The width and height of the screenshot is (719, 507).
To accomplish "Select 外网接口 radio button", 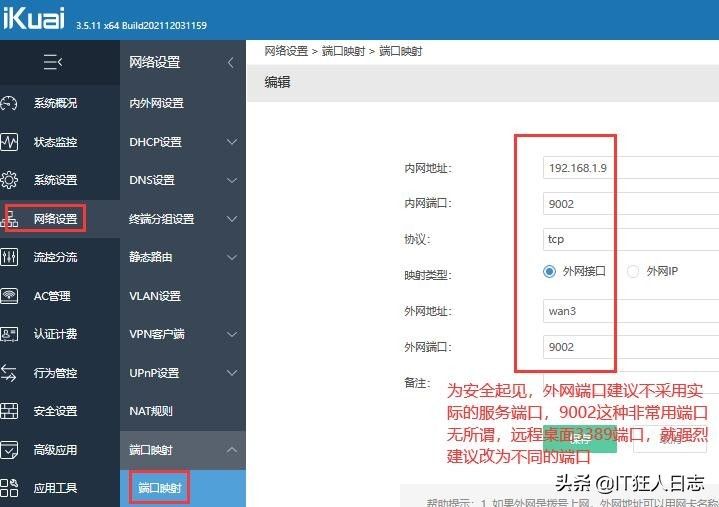I will (549, 271).
